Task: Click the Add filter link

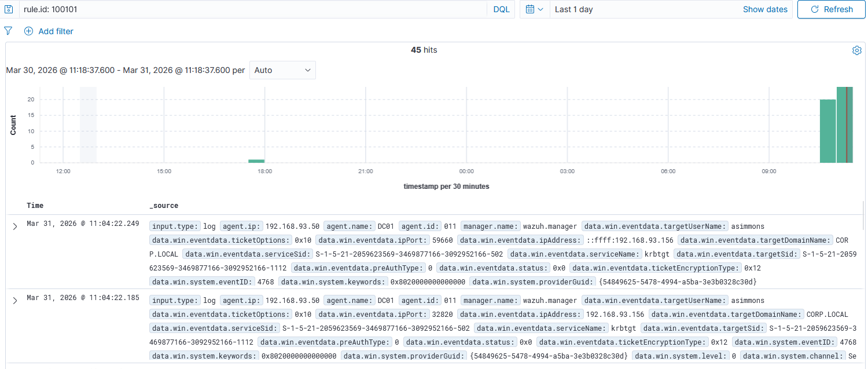Action: (x=49, y=31)
